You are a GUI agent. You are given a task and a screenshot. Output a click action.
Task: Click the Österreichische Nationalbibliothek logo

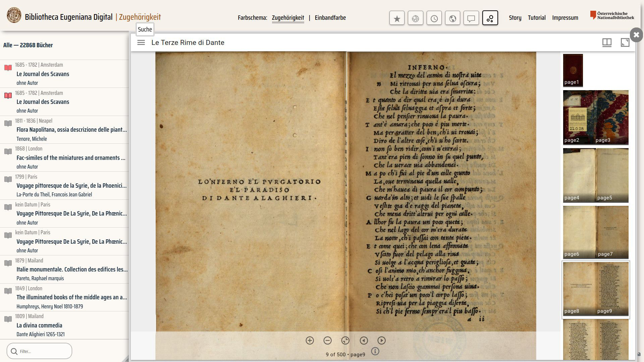click(x=612, y=15)
